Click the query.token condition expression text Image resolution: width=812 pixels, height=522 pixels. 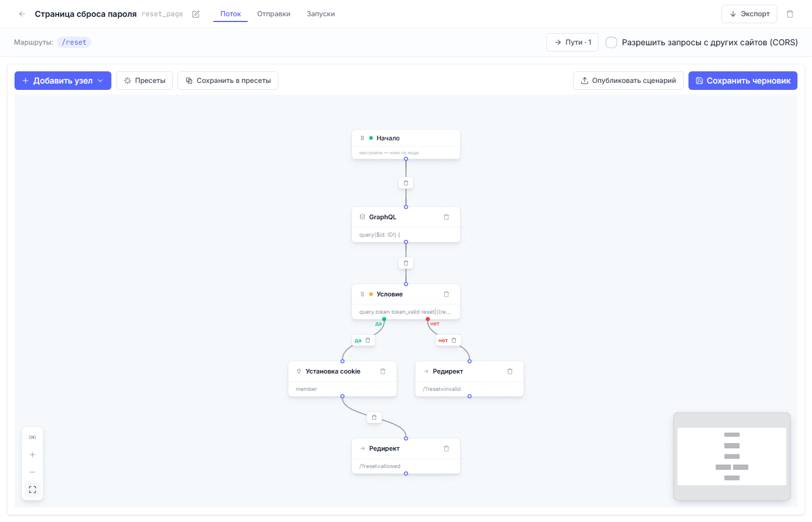click(x=405, y=312)
